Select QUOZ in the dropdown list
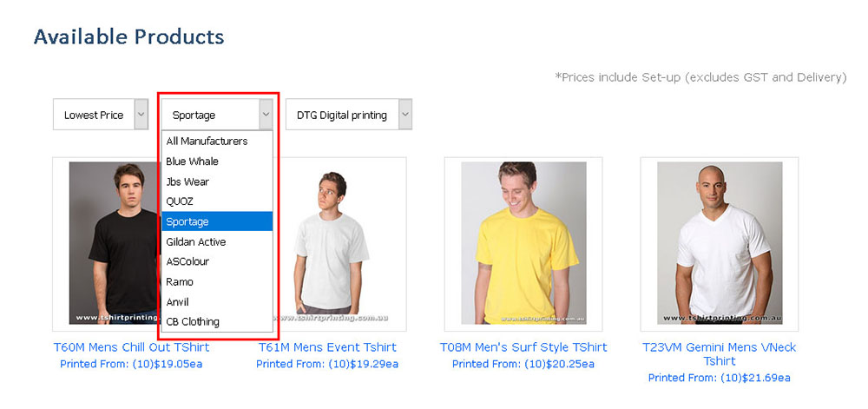 [x=216, y=201]
